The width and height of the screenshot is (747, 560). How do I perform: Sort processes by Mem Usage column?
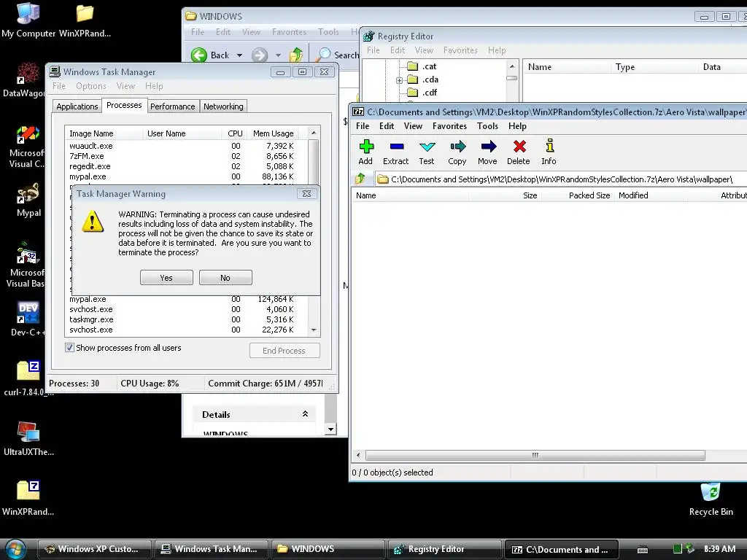click(x=273, y=133)
